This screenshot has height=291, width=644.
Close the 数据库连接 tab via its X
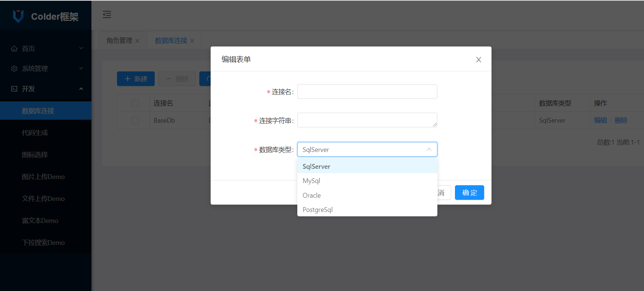pos(192,41)
